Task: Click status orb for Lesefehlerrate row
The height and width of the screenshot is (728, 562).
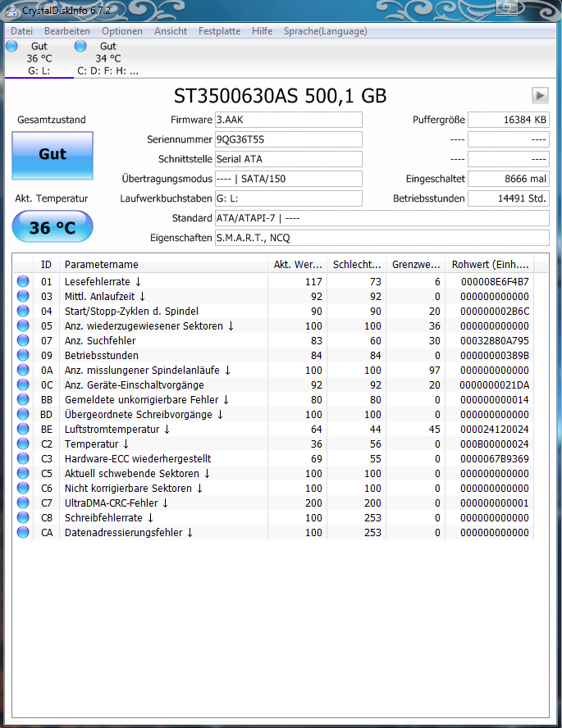Action: pyautogui.click(x=23, y=281)
